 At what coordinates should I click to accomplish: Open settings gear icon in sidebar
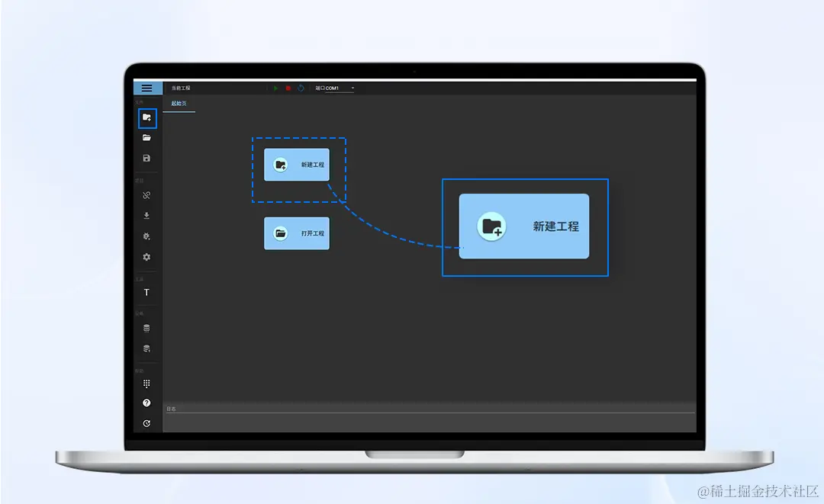point(146,257)
